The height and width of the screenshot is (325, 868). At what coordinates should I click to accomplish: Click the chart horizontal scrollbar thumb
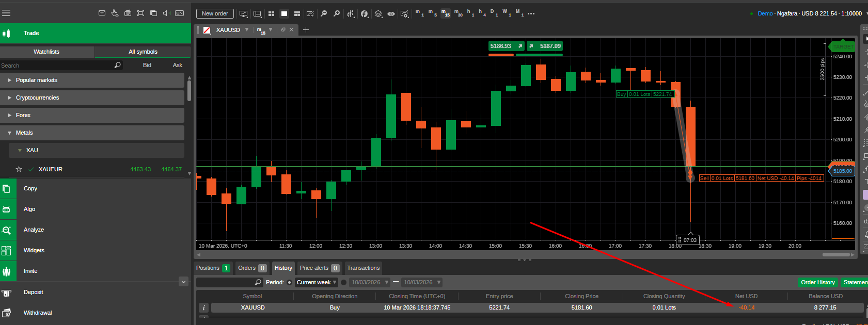pos(836,254)
